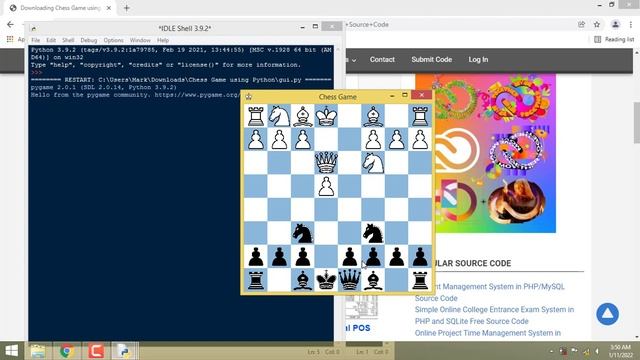Viewport: 640px width, 360px height.
Task: Select the white knight on the top row
Action: click(x=279, y=116)
